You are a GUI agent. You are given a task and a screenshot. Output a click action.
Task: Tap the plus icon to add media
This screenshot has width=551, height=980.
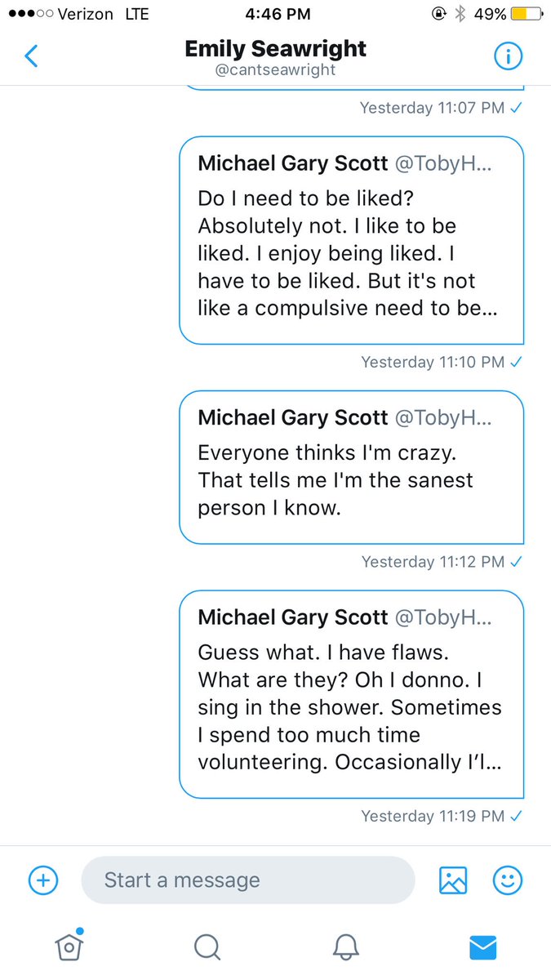pos(42,880)
